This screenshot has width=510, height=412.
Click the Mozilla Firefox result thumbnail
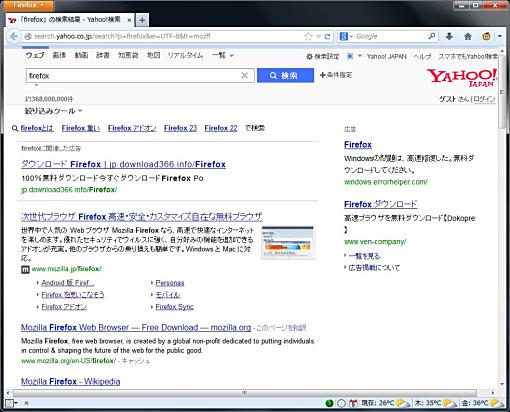tap(288, 242)
